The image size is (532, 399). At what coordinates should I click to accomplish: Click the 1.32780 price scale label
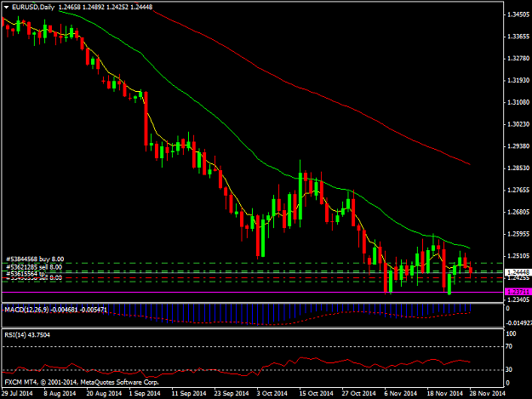(518, 59)
